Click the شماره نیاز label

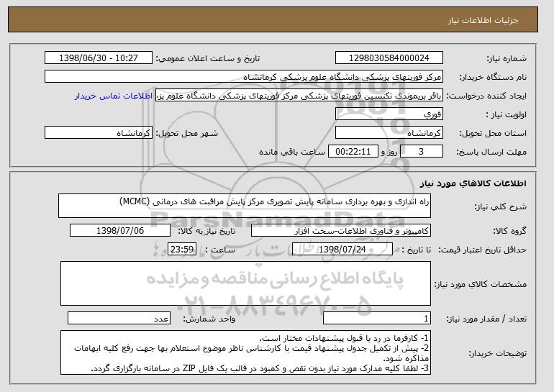(507, 58)
